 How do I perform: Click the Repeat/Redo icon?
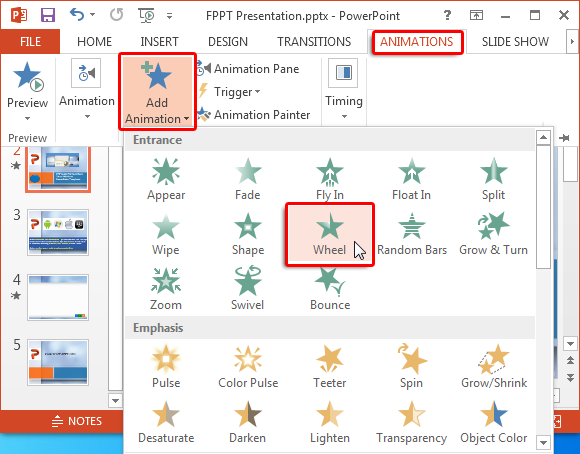click(x=117, y=15)
